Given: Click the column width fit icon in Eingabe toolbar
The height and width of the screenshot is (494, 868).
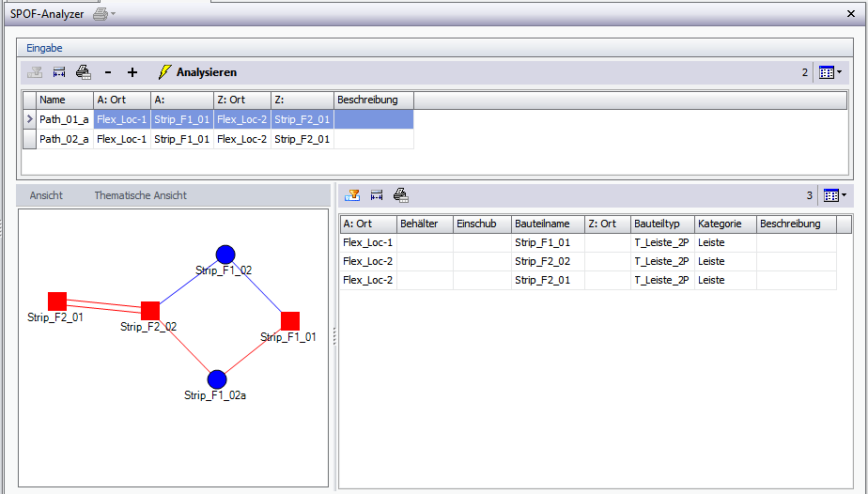Looking at the screenshot, I should (x=59, y=72).
